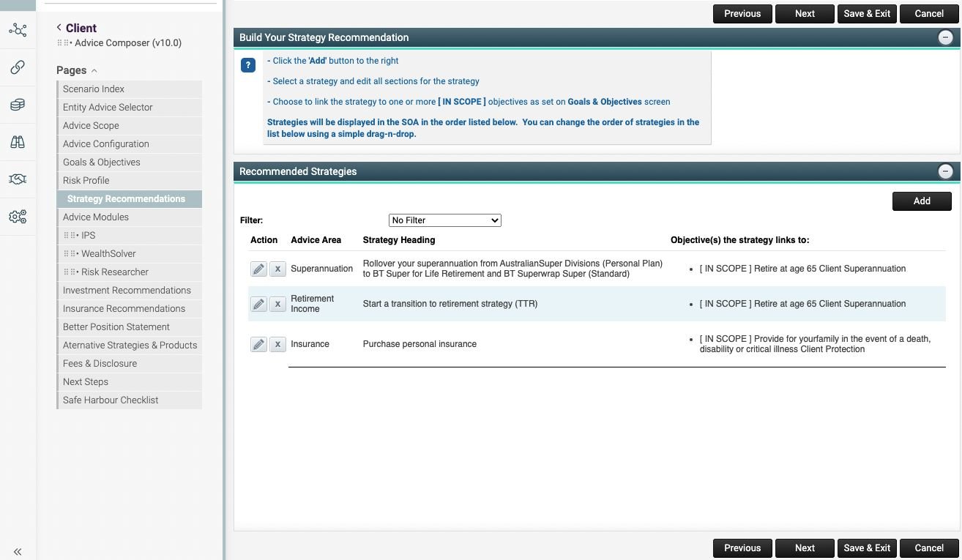Open the chain link icon in sidebar
Screen dimensions: 962x560
coord(18,67)
